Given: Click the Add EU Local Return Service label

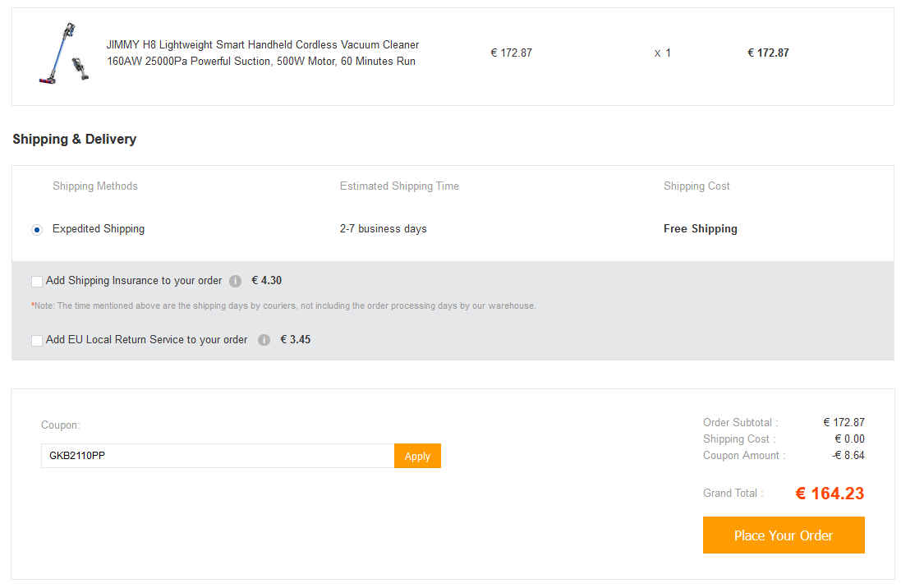Looking at the screenshot, I should click(146, 340).
